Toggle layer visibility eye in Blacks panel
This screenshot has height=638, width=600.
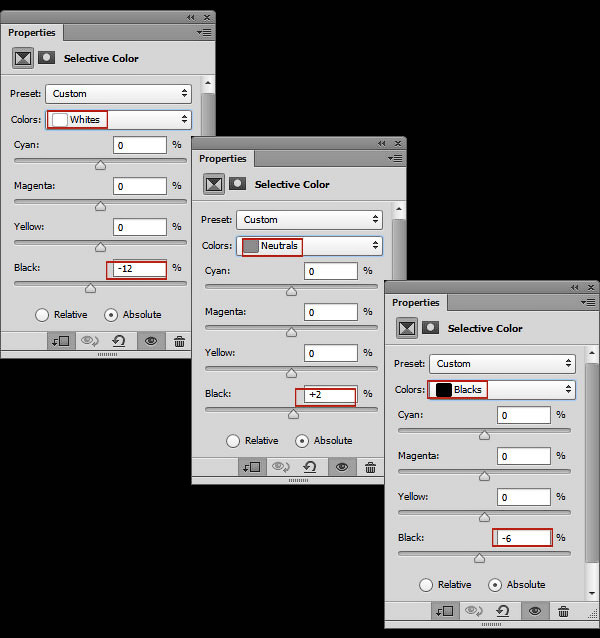[x=535, y=611]
